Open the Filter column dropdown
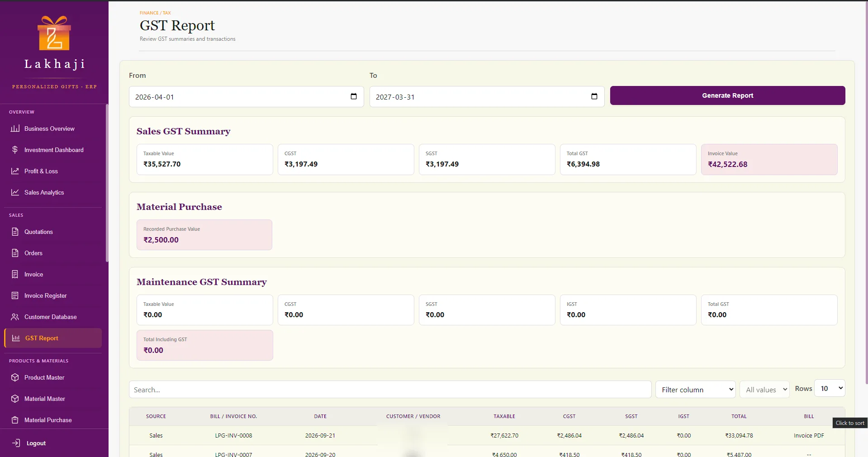 pos(696,390)
